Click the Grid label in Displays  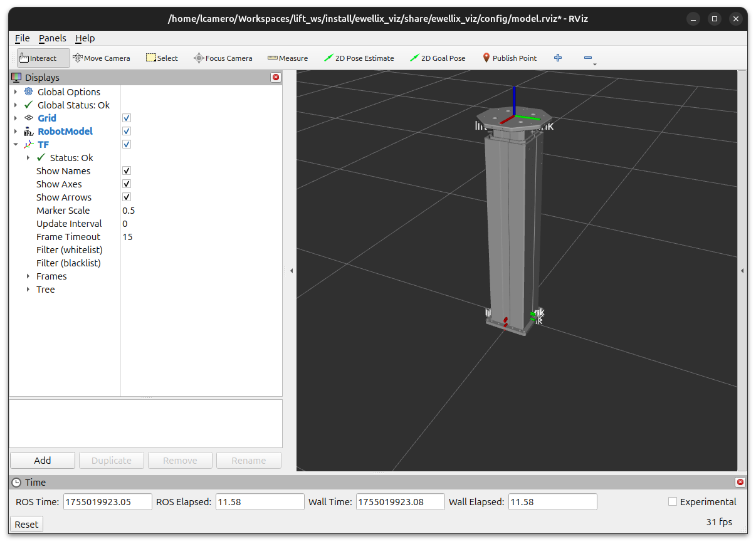[x=47, y=118]
